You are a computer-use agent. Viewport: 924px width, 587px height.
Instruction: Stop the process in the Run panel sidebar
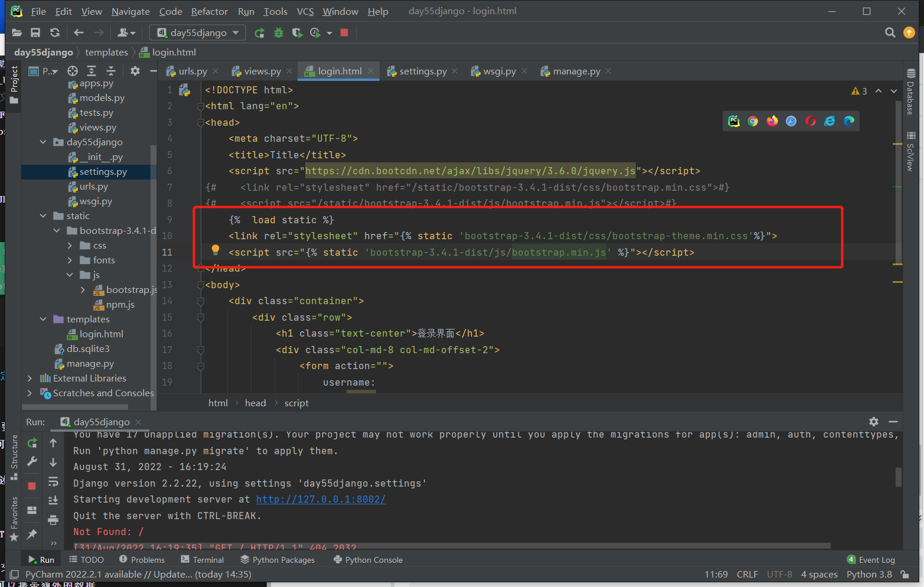pos(32,486)
